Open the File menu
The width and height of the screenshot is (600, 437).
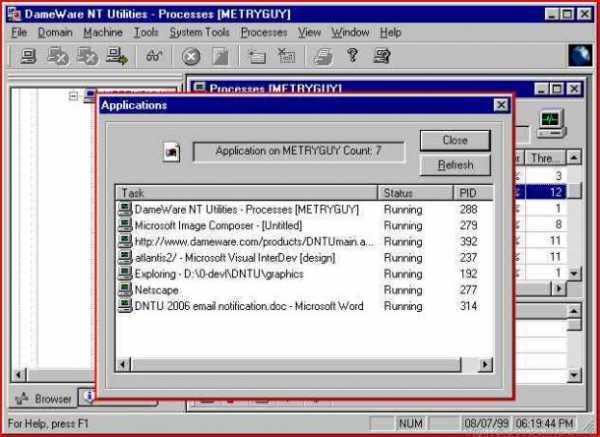coord(19,33)
